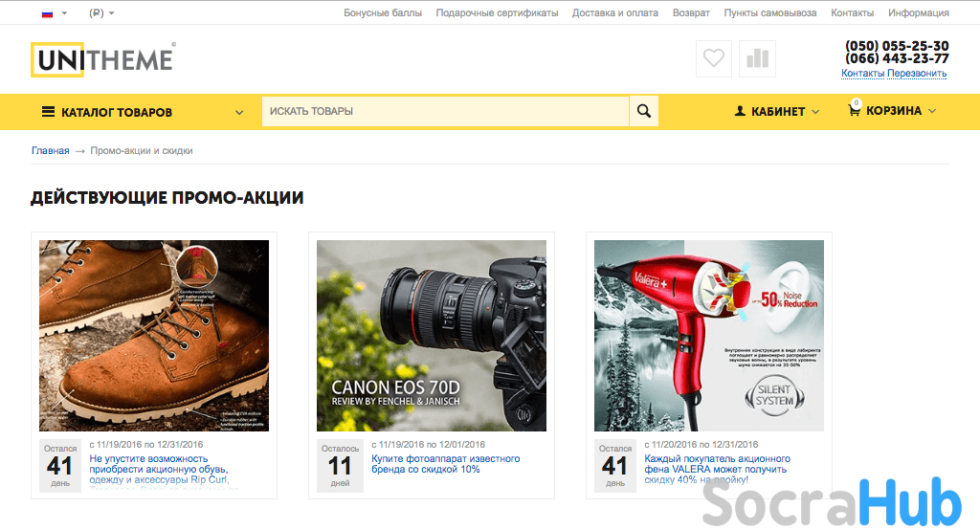Click the user account person icon

click(x=740, y=111)
